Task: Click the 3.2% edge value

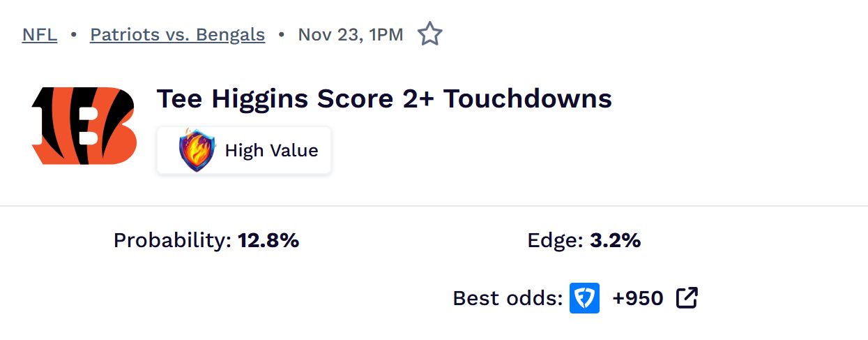Action: [x=615, y=241]
